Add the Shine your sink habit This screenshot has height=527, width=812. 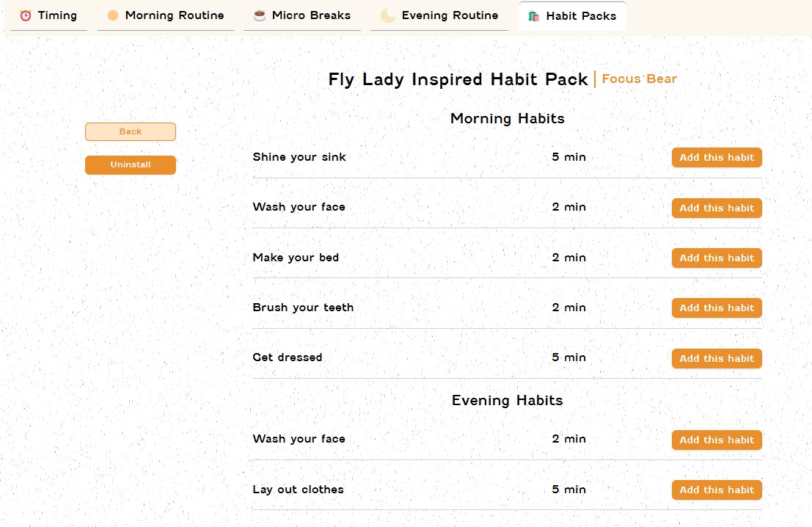[x=716, y=157]
